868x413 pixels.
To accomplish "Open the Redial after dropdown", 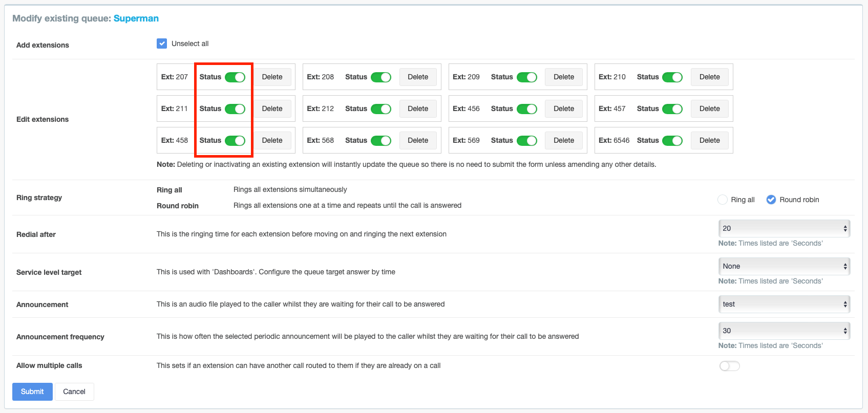I will 784,228.
